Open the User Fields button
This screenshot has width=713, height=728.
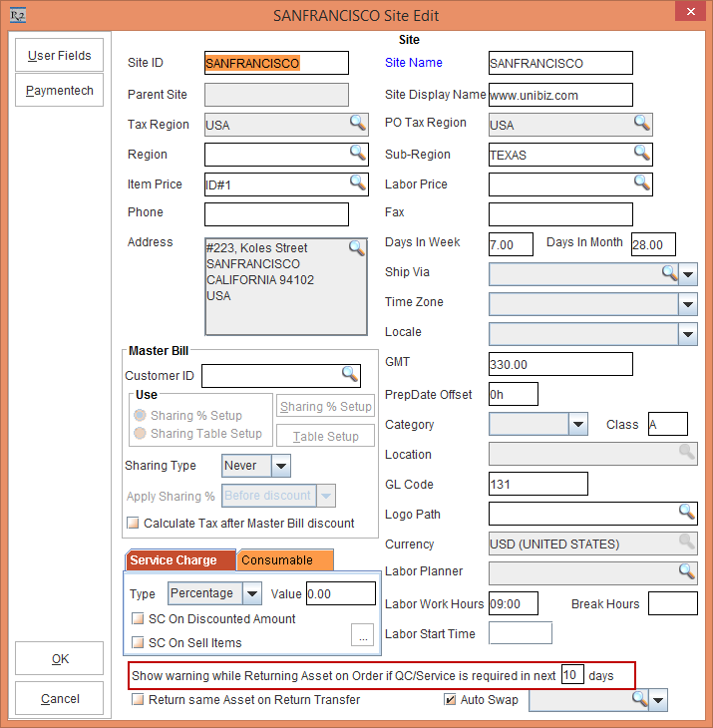[59, 56]
